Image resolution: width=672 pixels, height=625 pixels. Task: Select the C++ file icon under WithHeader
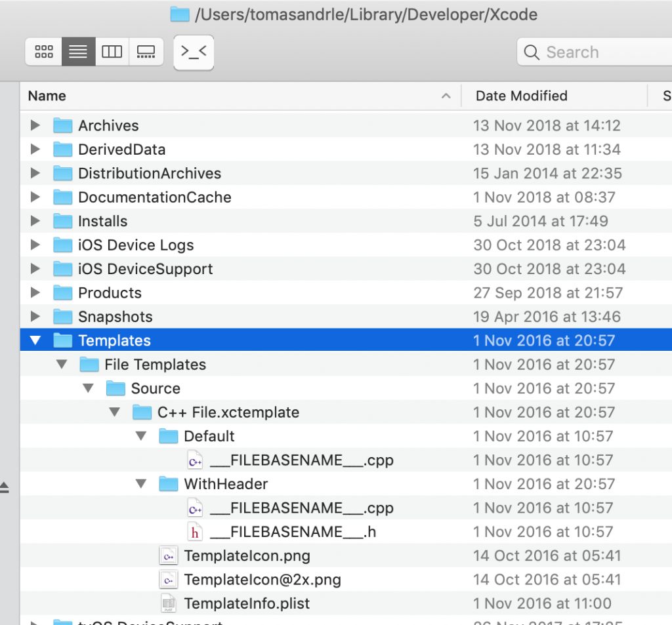(195, 508)
